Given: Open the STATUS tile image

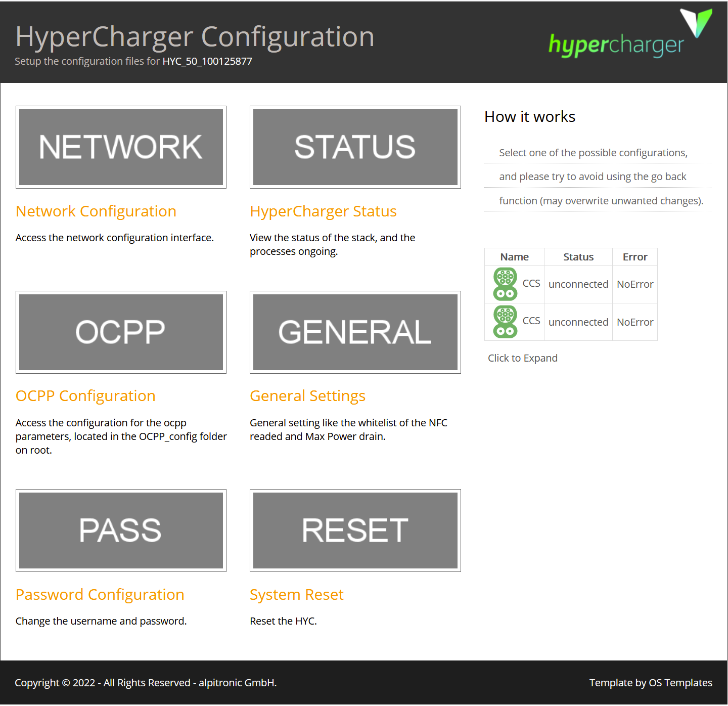Looking at the screenshot, I should 355,147.
